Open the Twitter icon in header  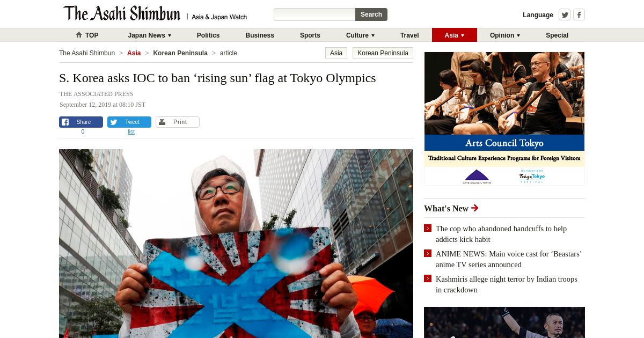tap(565, 15)
